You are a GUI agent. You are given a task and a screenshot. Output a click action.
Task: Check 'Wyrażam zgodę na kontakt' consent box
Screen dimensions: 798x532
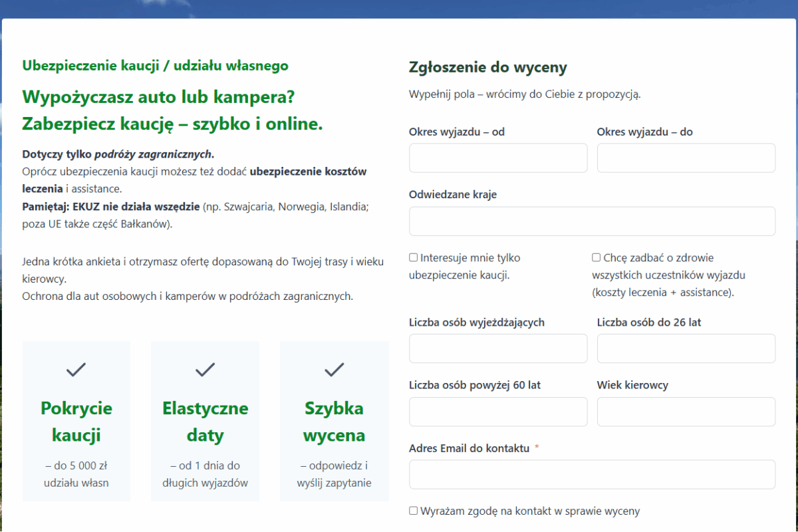tap(414, 511)
